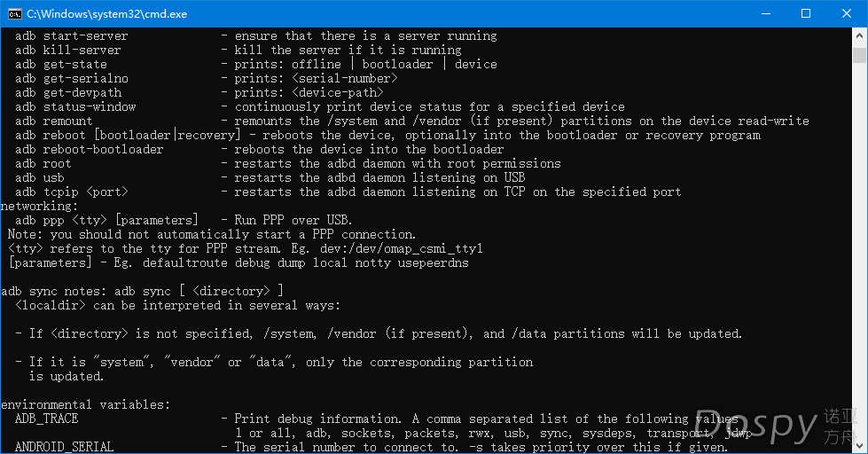Click the 'adb reboot-bootloader' command text
Viewport: 868px width, 454px height.
[x=90, y=150]
